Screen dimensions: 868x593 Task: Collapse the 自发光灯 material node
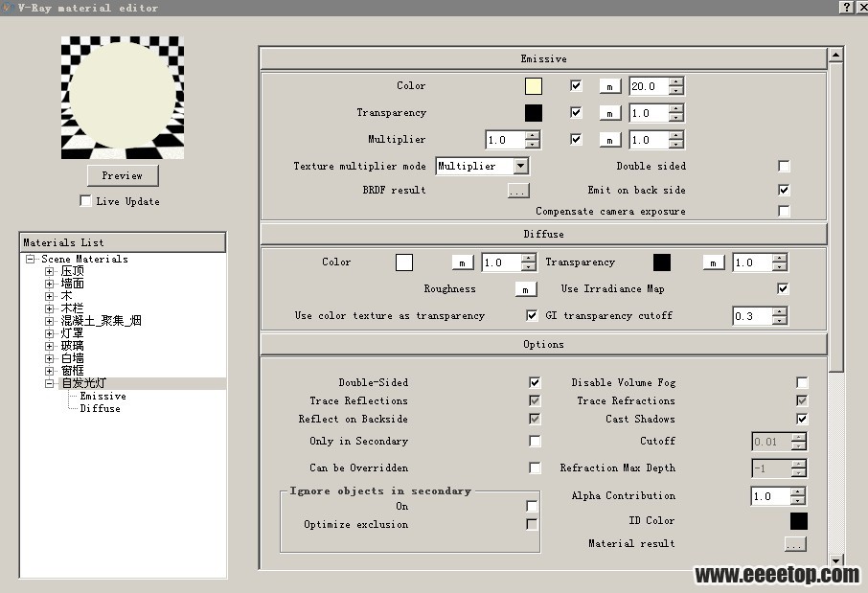click(49, 383)
